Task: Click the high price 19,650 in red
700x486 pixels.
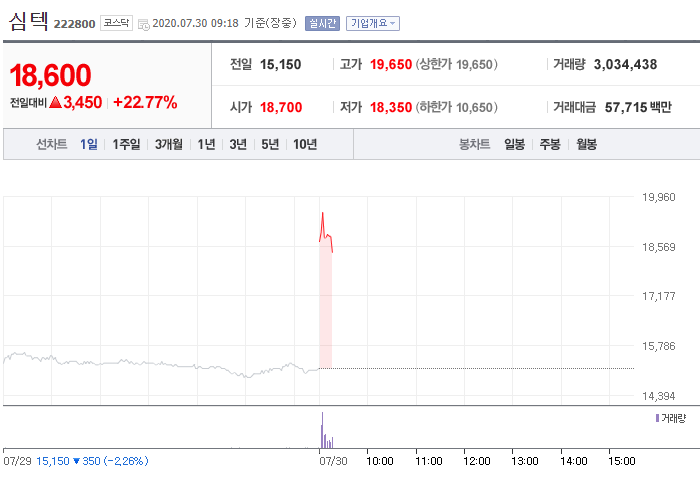Action: [391, 64]
